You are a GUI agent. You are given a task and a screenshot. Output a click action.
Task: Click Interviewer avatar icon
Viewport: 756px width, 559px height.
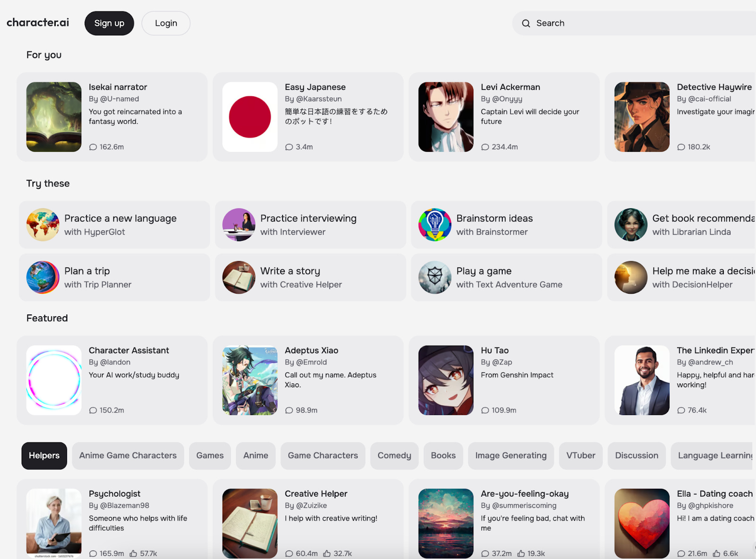pyautogui.click(x=239, y=225)
